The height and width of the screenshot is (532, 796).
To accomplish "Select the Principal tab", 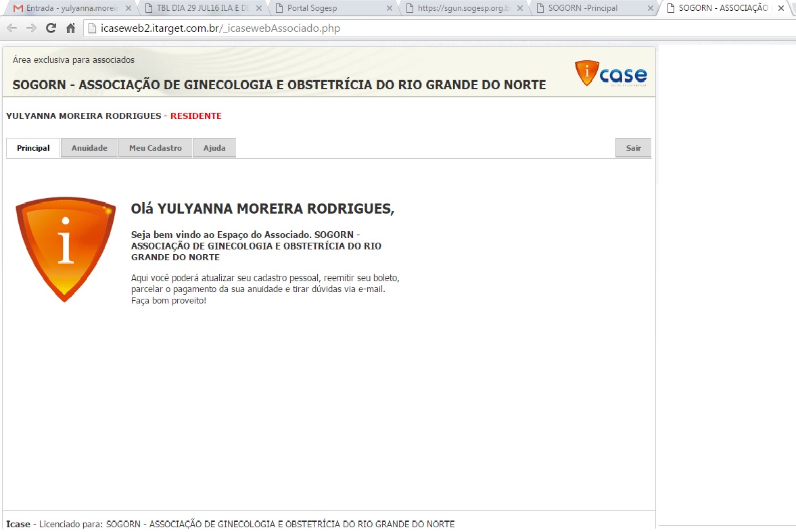I will (x=33, y=148).
